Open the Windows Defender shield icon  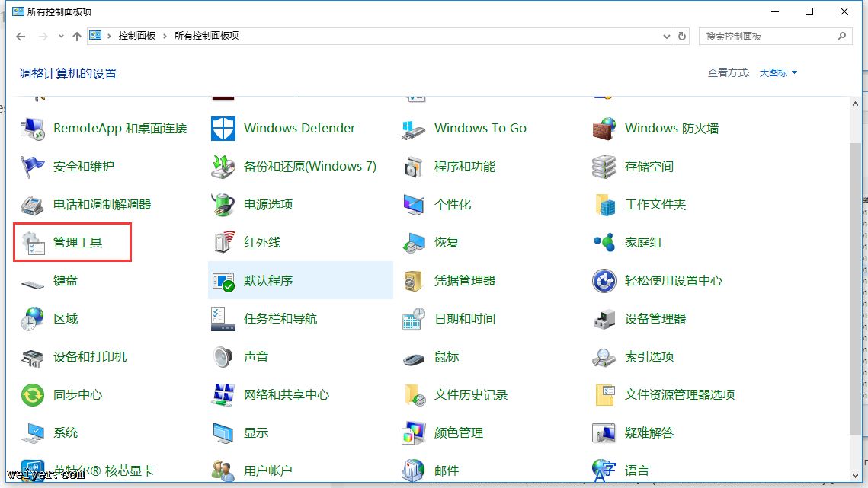point(223,128)
